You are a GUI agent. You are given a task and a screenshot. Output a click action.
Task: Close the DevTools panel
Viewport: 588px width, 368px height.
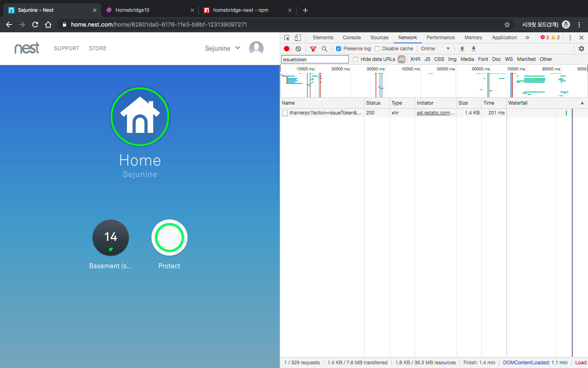tap(581, 38)
